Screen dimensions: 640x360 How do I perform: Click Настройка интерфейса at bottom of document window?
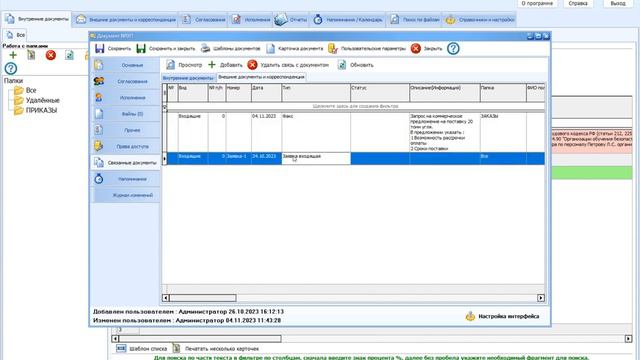(502, 316)
